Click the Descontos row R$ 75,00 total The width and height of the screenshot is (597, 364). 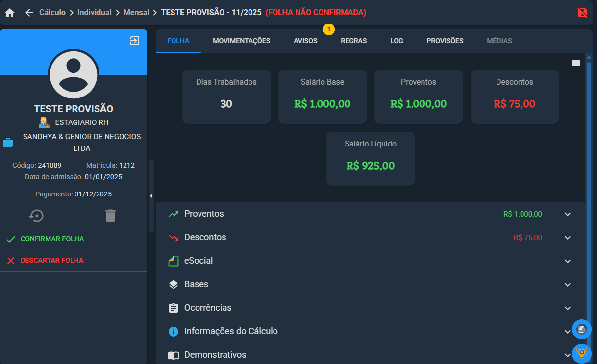click(x=528, y=238)
